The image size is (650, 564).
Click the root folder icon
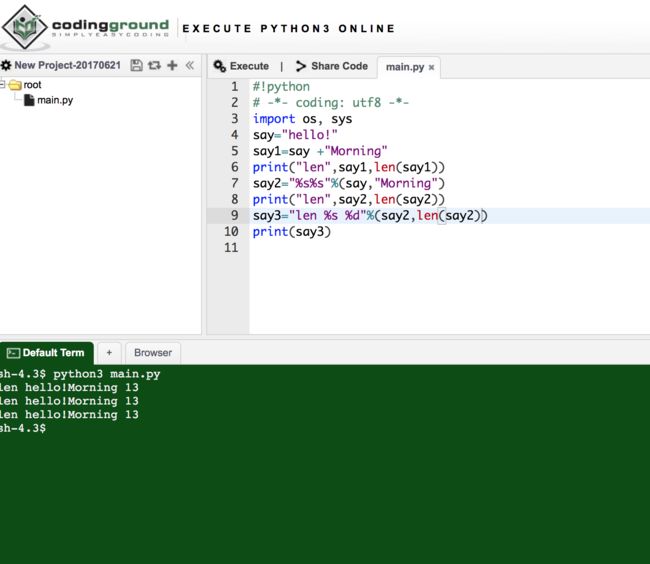(15, 85)
